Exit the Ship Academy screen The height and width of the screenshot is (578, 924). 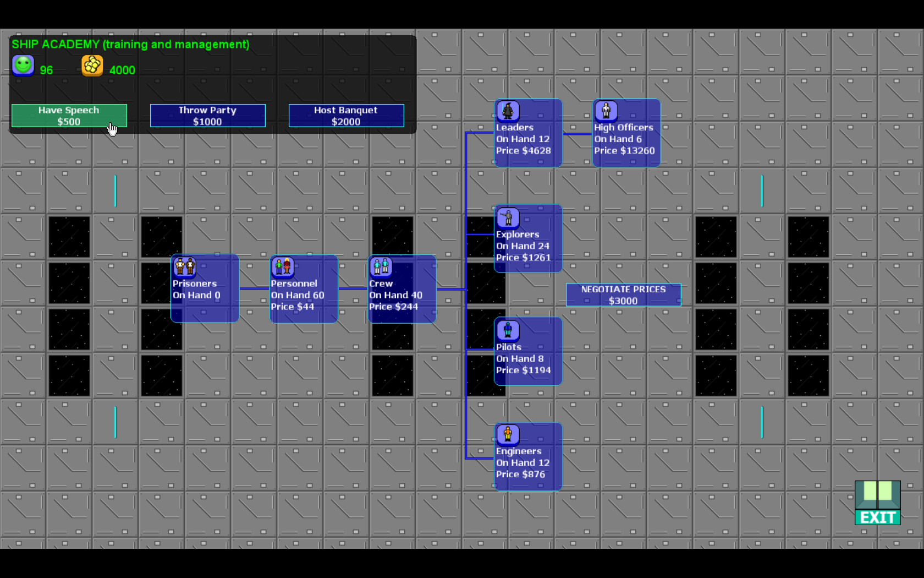coord(878,503)
